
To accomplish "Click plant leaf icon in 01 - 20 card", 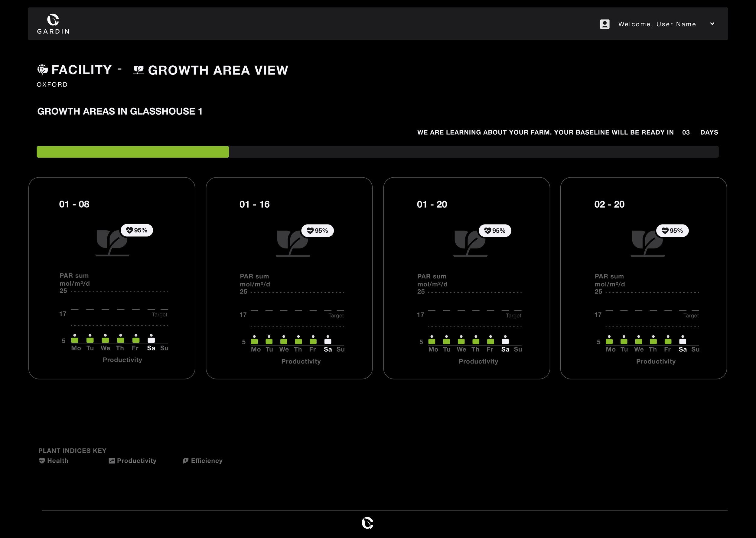I will tap(470, 243).
